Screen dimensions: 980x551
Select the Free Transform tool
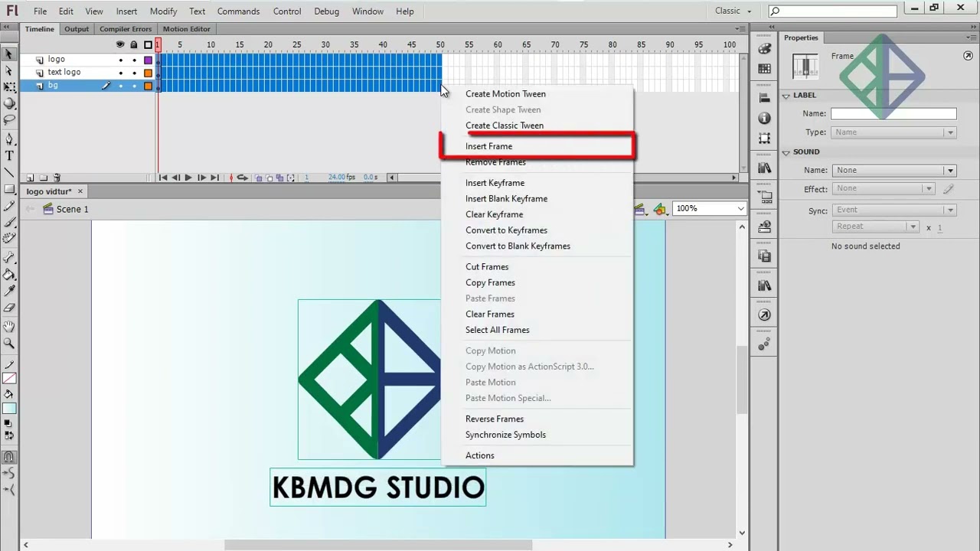[9, 87]
